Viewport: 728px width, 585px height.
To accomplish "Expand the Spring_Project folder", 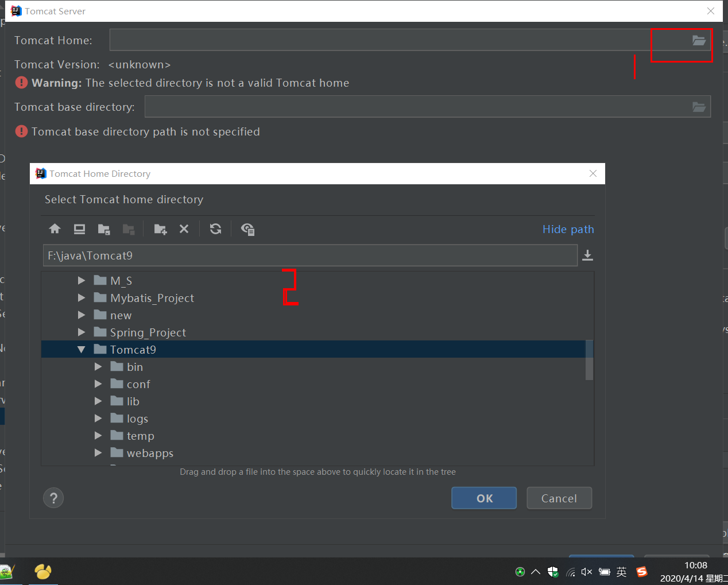I will [x=82, y=332].
